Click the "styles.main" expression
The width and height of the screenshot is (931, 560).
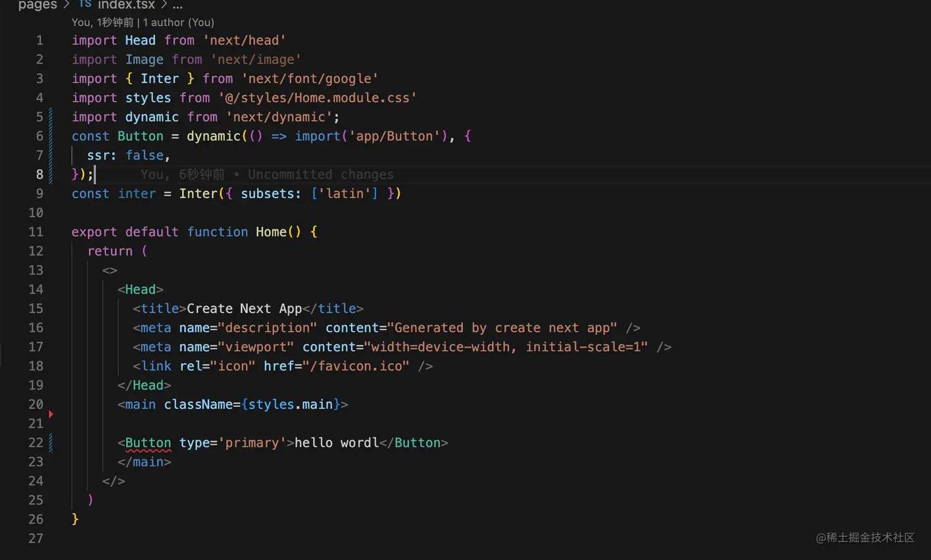[291, 404]
